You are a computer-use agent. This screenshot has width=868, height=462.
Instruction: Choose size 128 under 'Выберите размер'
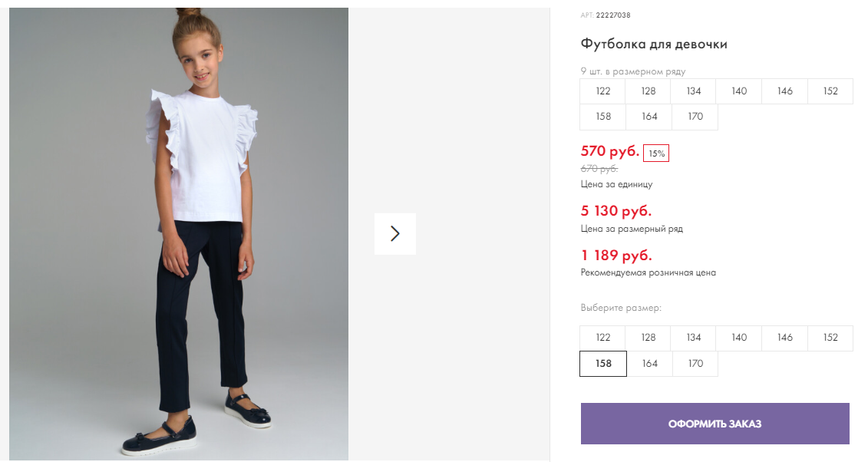[x=649, y=338]
